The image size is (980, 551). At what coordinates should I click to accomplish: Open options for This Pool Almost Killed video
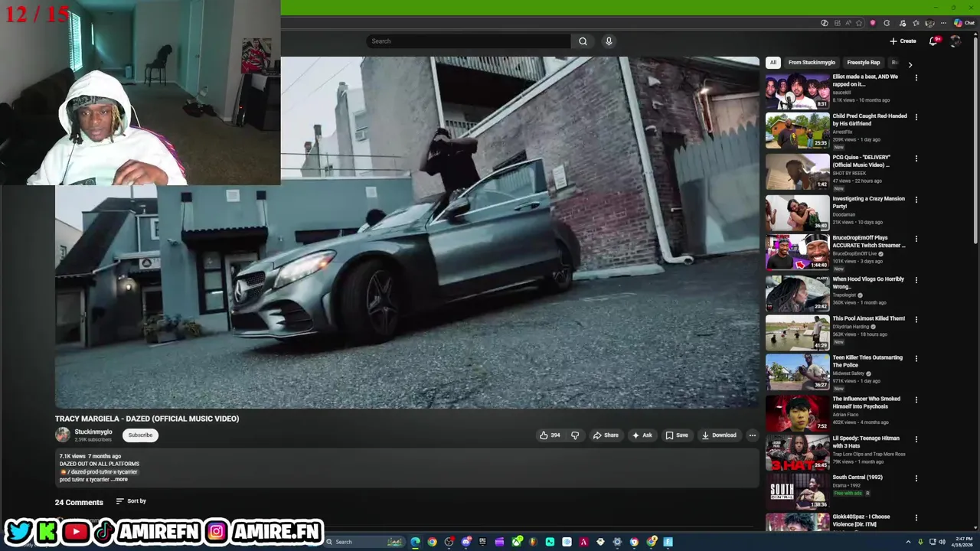coord(916,319)
